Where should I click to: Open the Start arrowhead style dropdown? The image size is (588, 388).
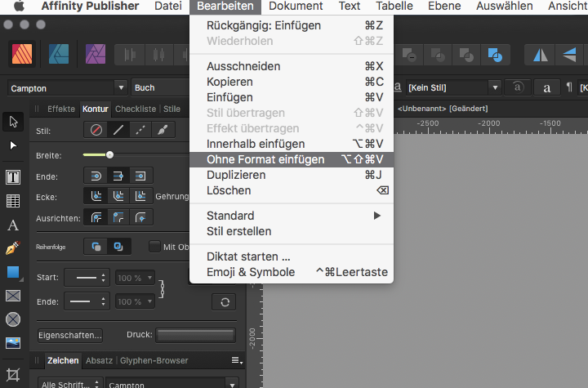coord(87,278)
